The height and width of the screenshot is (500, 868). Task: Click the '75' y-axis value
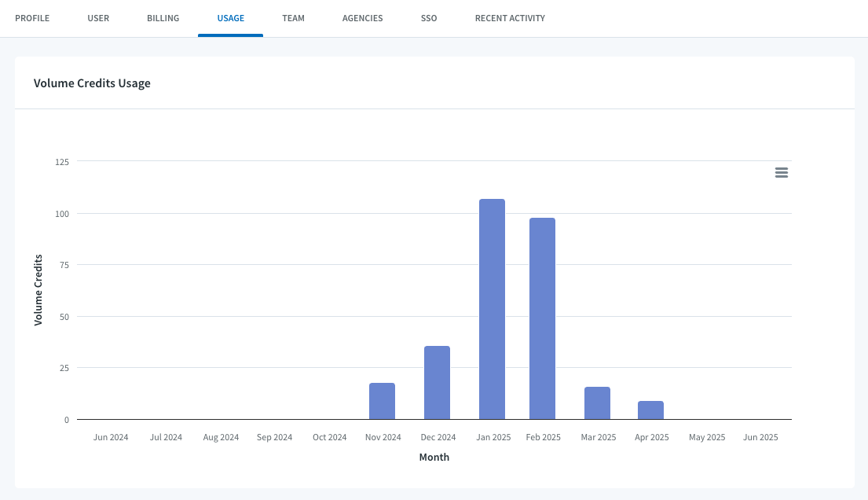click(x=64, y=265)
